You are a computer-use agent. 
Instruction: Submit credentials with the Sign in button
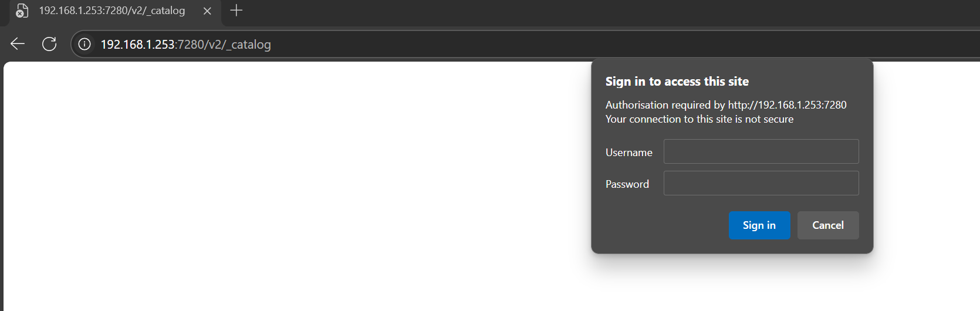[x=759, y=225]
